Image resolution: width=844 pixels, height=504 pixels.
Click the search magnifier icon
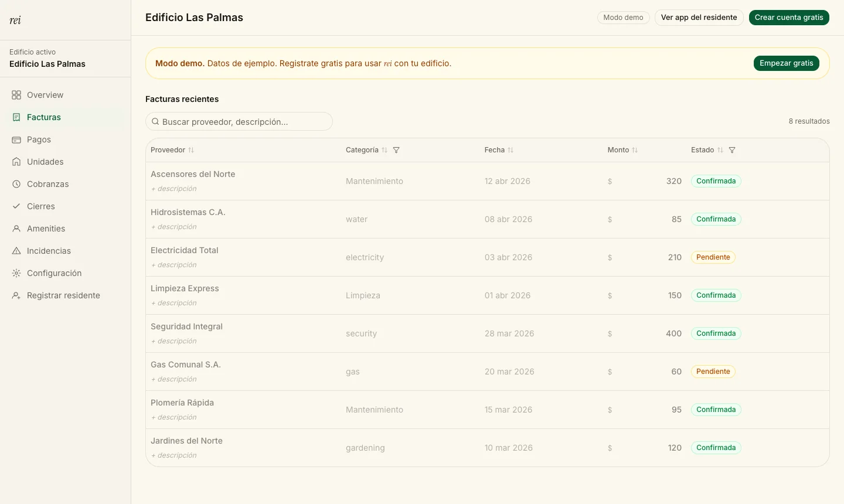(x=155, y=122)
